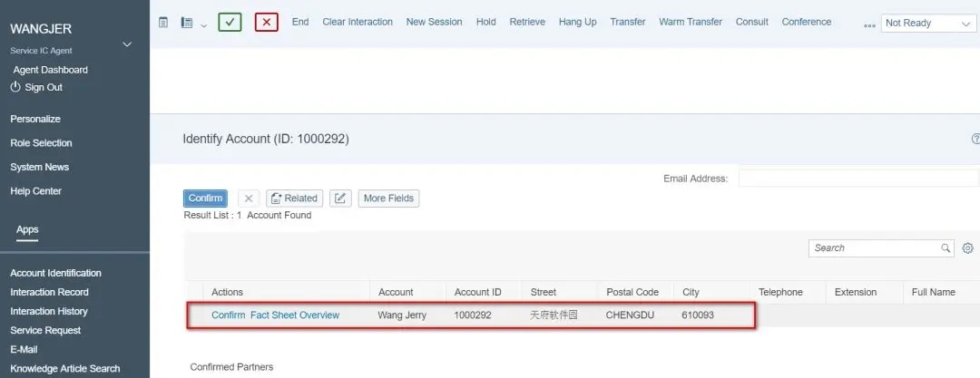Click the CHENGDU cell
Viewport: 980px width, 378px height.
pyautogui.click(x=630, y=315)
